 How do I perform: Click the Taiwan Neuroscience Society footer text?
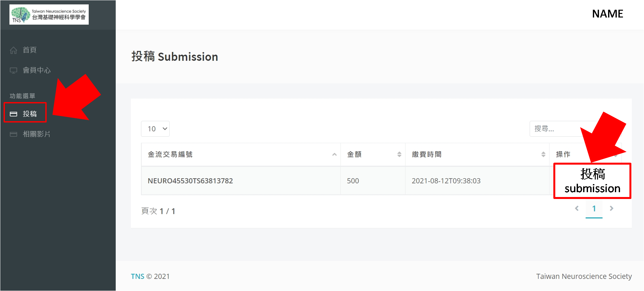[584, 276]
